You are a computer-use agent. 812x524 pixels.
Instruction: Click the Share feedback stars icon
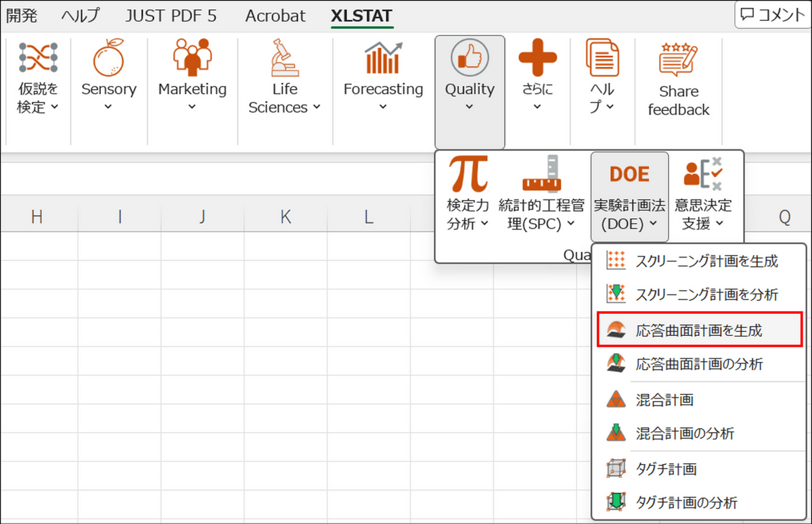click(678, 59)
